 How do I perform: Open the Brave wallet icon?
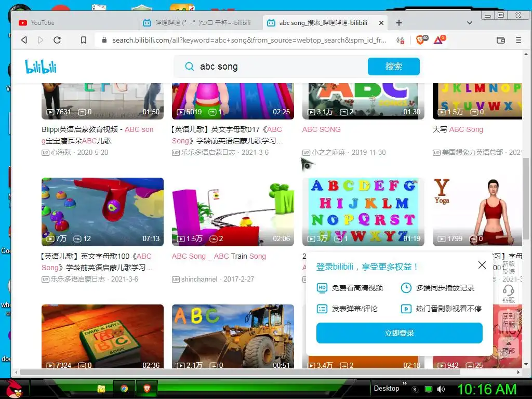[x=501, y=40]
